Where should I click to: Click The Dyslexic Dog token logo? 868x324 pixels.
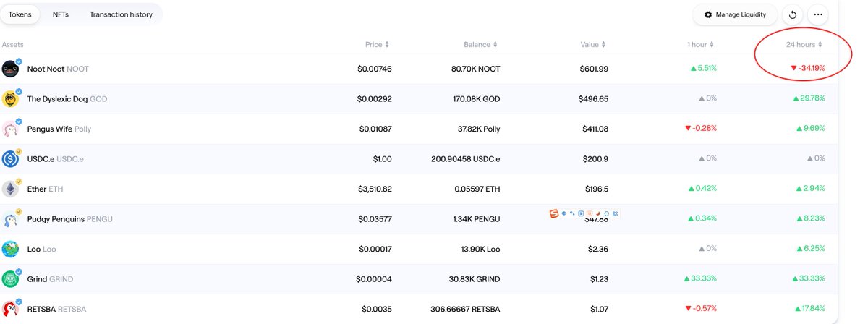click(x=10, y=99)
